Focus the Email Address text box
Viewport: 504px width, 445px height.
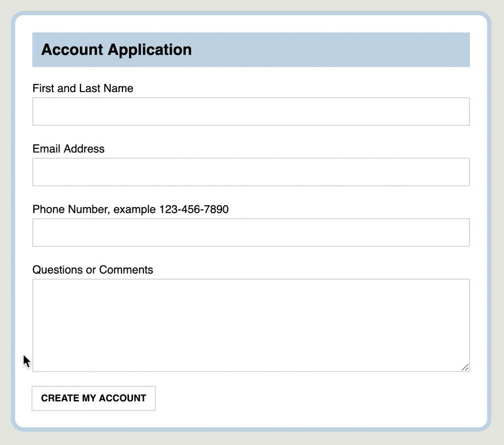[x=251, y=172]
